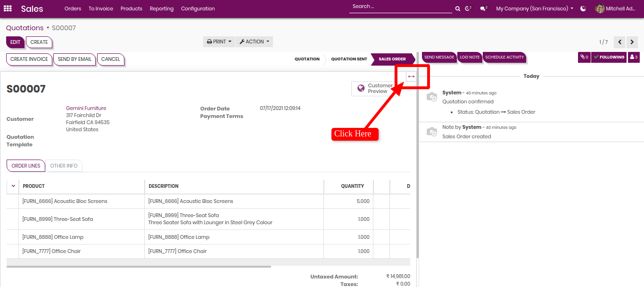The image size is (644, 287).
Task: Expand order lines column options chevron
Action: pyautogui.click(x=13, y=186)
